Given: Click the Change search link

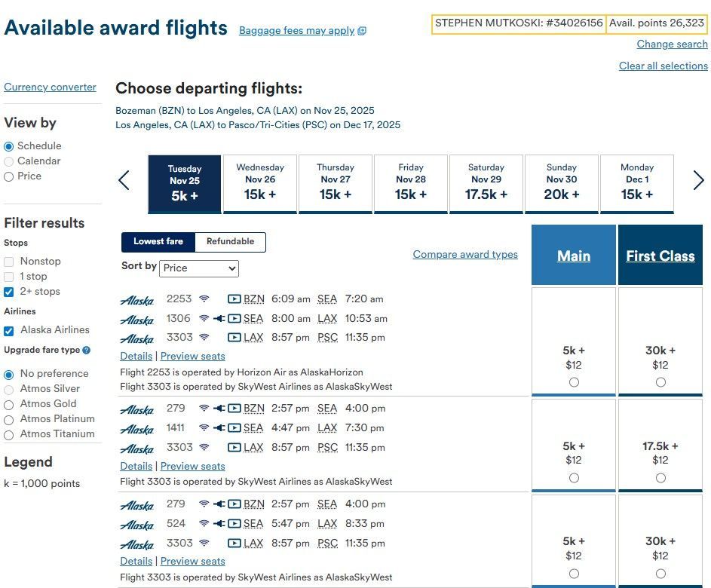Looking at the screenshot, I should point(672,44).
